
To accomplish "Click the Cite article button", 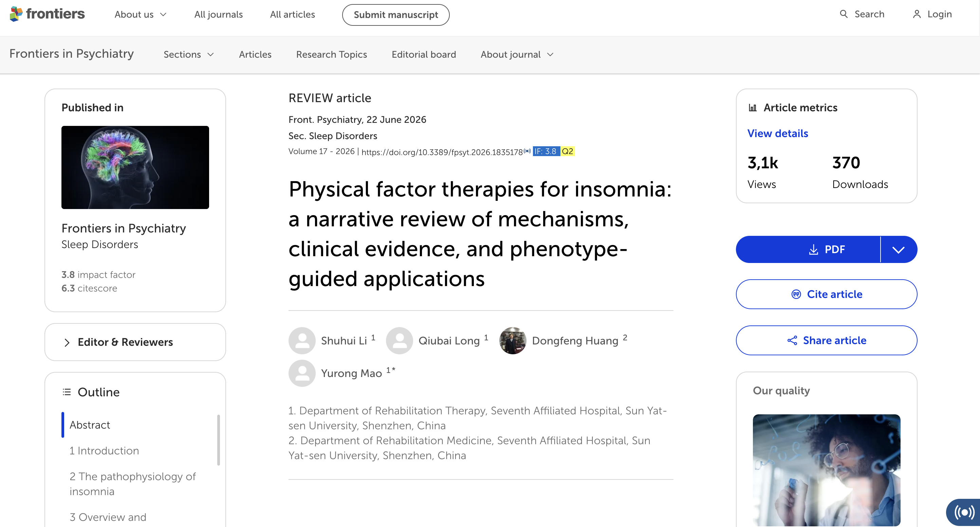I will click(826, 294).
